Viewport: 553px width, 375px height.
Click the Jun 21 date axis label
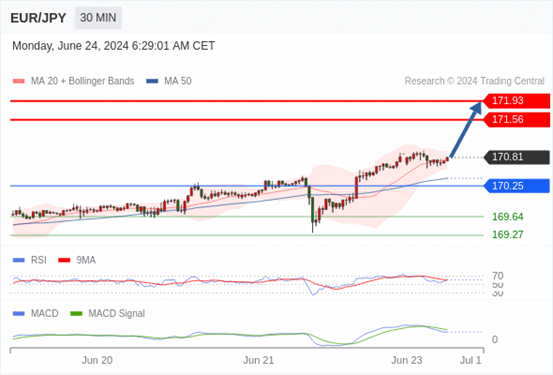(x=259, y=360)
